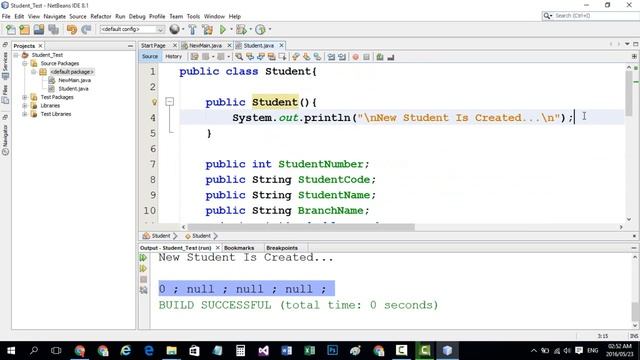Click the Find Selection magnifier icon
This screenshot has width=640, height=360.
[239, 57]
